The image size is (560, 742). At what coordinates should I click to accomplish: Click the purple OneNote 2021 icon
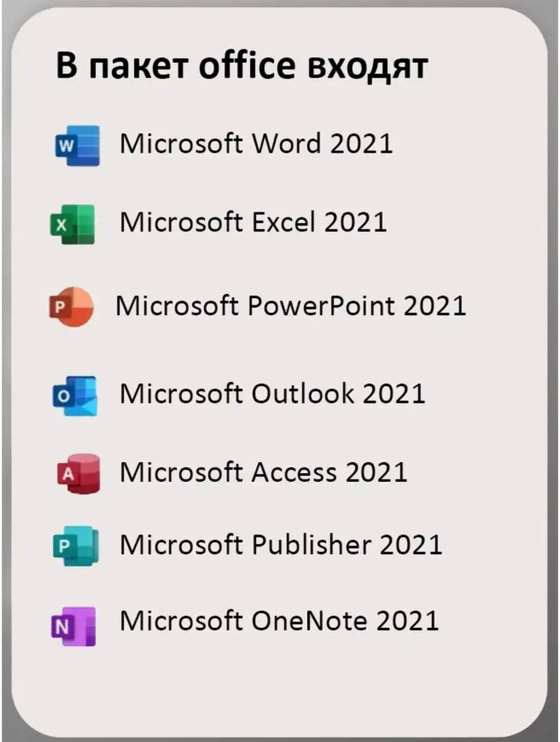coord(73,626)
